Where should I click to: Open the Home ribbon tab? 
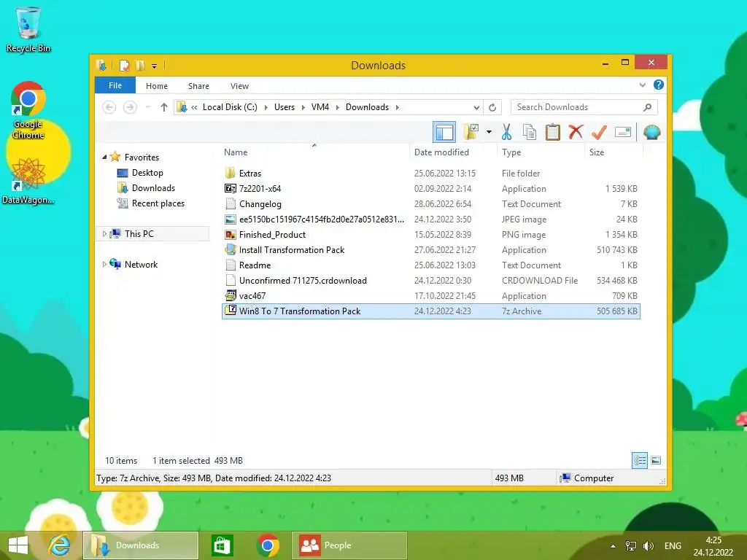pos(157,86)
